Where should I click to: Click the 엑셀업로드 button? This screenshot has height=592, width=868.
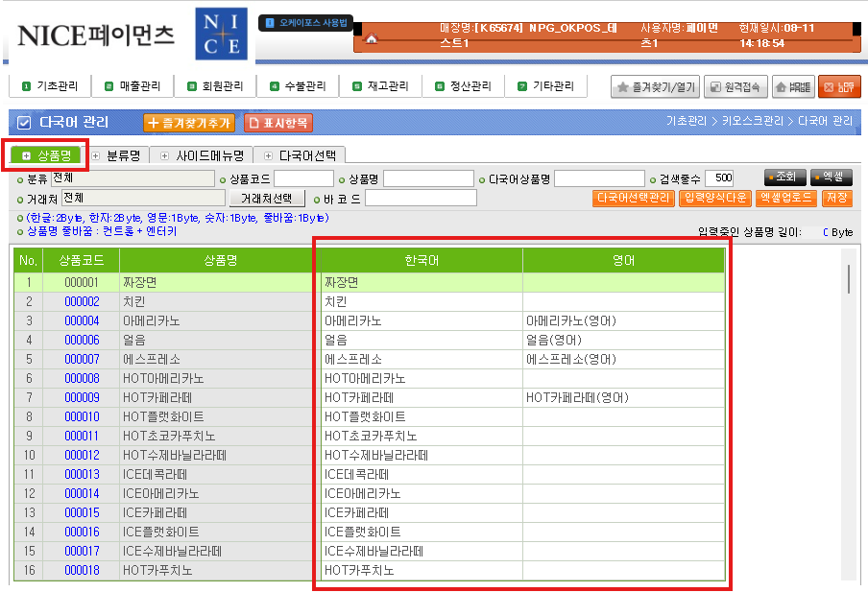pyautogui.click(x=785, y=198)
